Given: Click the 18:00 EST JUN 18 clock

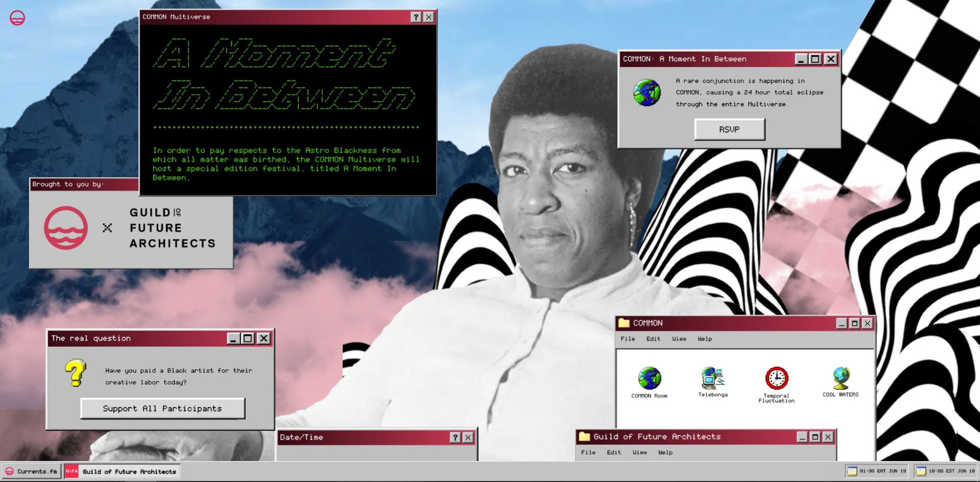Looking at the screenshot, I should tap(946, 471).
